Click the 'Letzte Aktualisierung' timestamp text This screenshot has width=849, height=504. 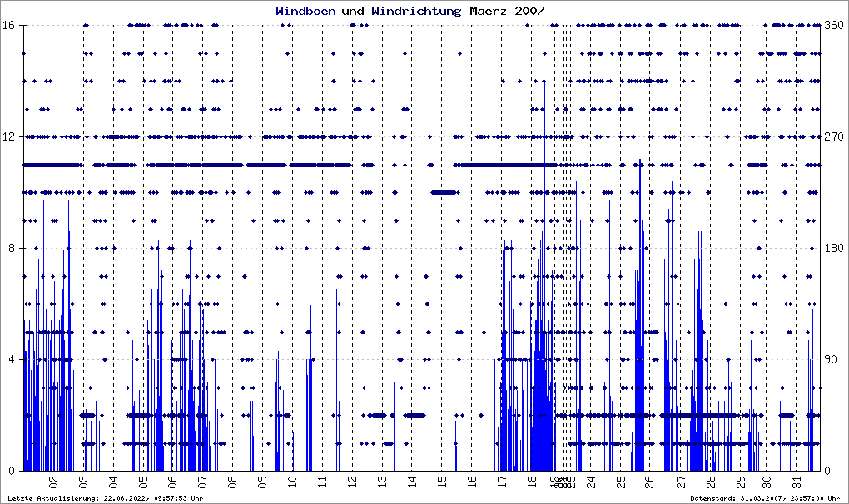click(x=106, y=498)
